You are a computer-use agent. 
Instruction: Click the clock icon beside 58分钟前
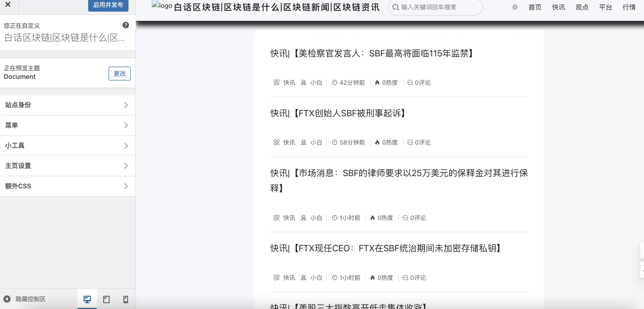(335, 142)
